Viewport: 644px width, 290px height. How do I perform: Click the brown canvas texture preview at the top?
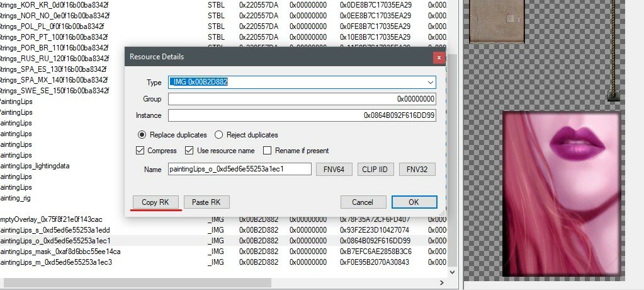[497, 21]
